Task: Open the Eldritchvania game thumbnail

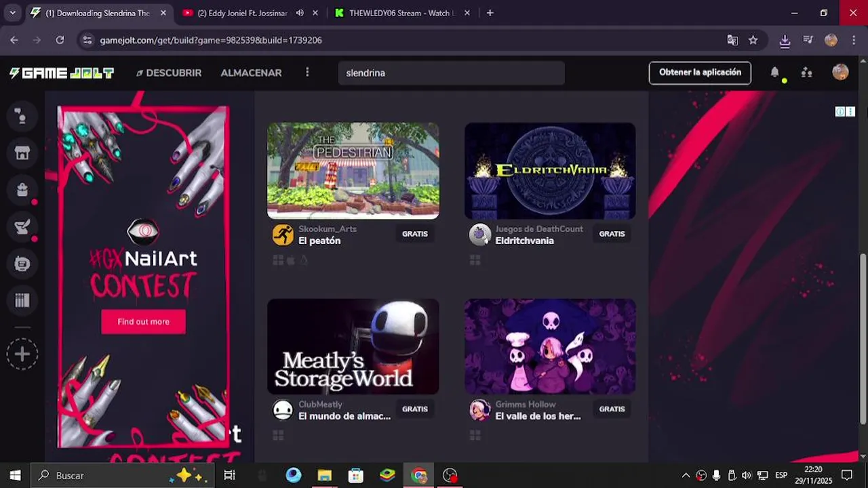Action: [x=550, y=171]
